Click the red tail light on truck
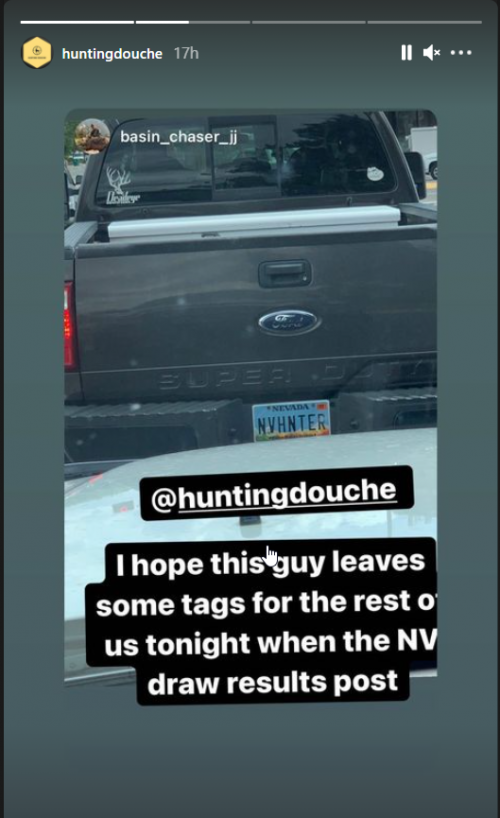Image resolution: width=500 pixels, height=818 pixels. coord(69,326)
